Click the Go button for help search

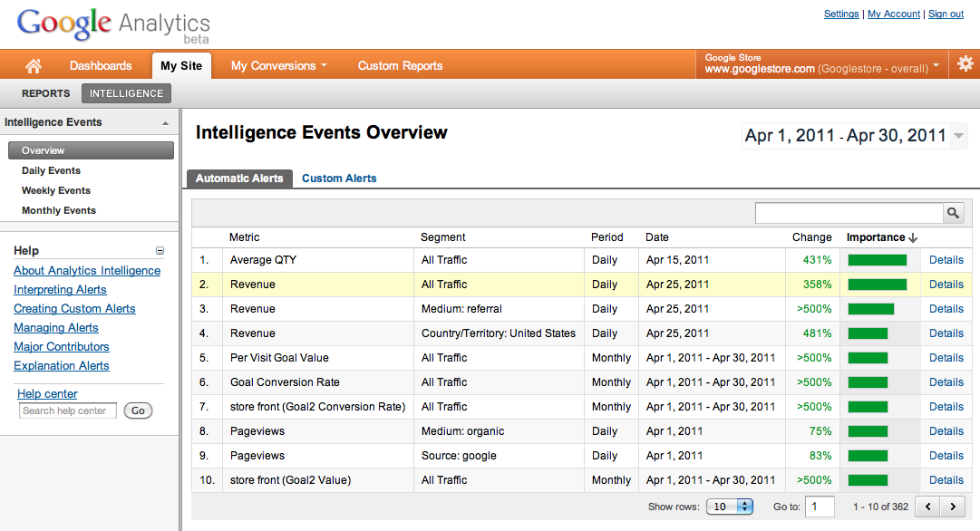138,410
